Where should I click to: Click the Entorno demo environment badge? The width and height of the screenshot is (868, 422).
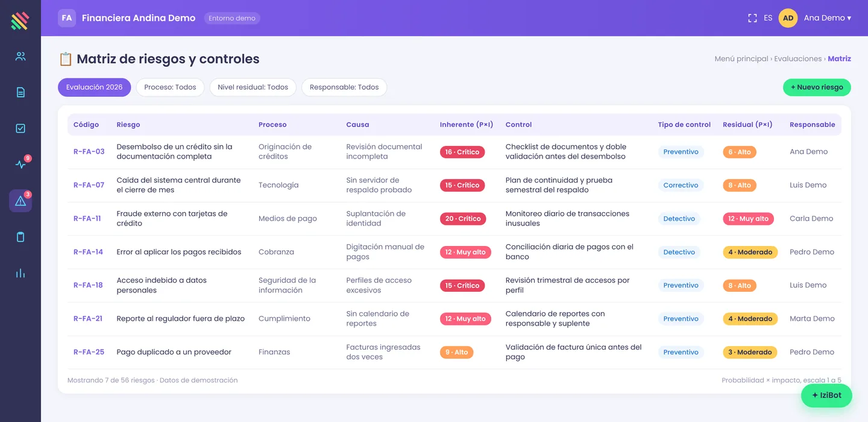click(232, 18)
